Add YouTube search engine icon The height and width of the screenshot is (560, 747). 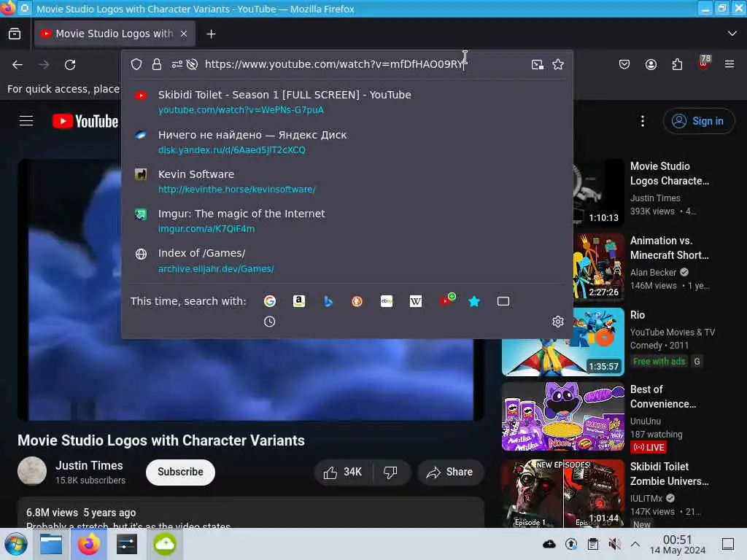[447, 300]
